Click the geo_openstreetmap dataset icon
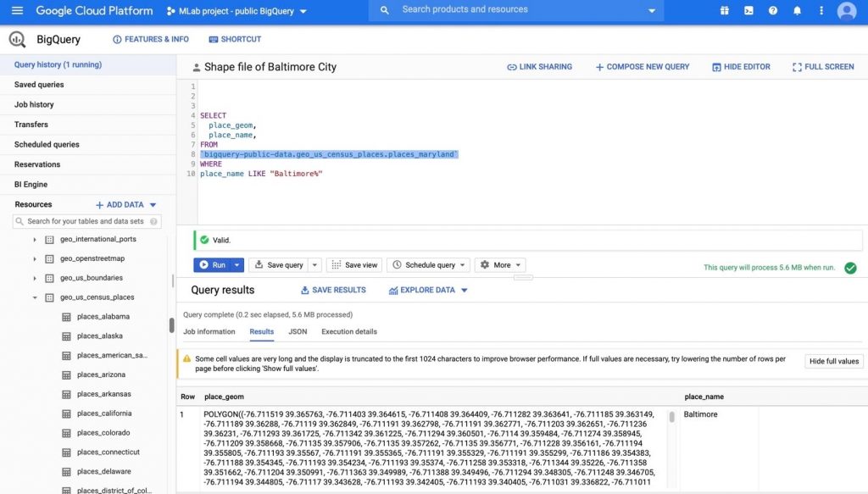The image size is (868, 494). 49,259
